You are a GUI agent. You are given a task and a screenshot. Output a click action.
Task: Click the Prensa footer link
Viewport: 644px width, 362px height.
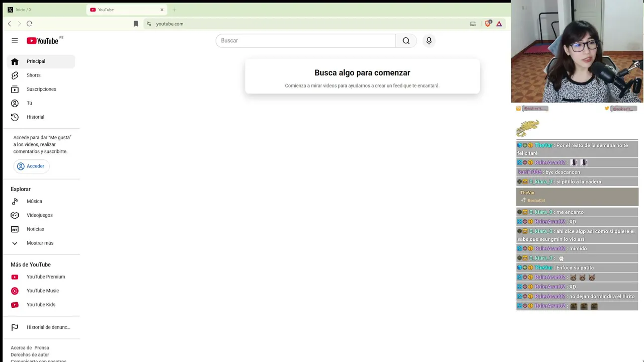click(42, 348)
